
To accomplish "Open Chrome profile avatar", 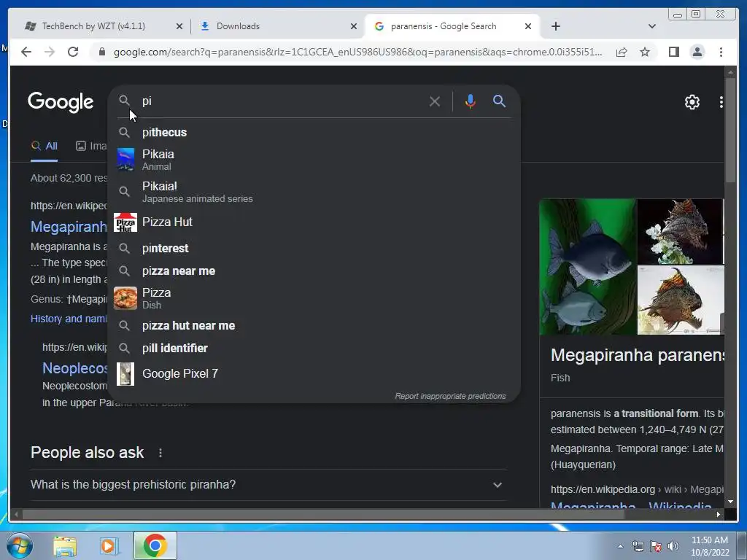I will pos(697,52).
